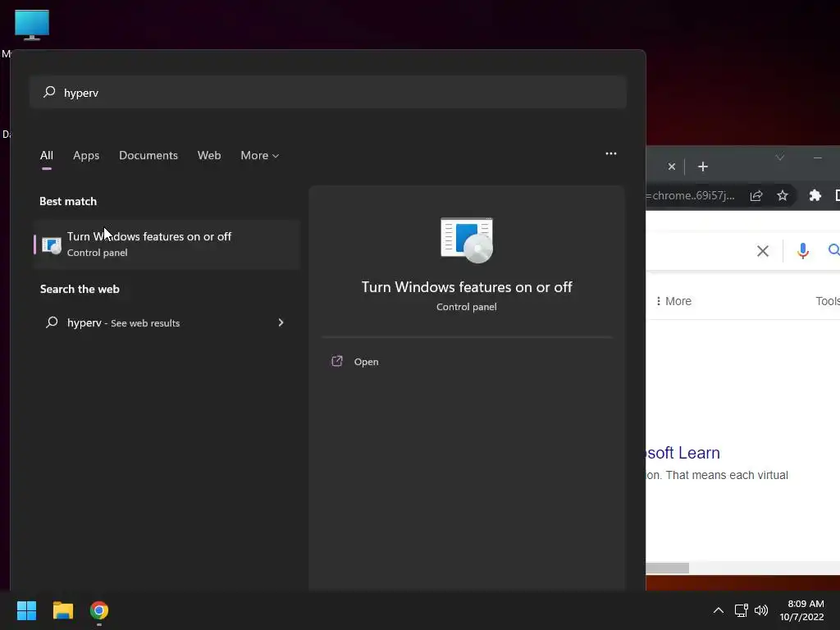This screenshot has width=840, height=630.
Task: Show hidden tray icons chevron
Action: pos(719,610)
